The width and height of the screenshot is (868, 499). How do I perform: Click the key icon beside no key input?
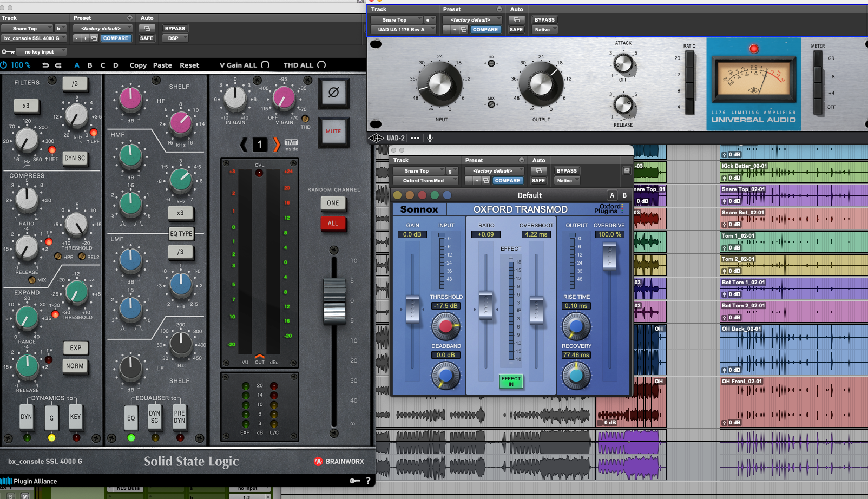8,52
